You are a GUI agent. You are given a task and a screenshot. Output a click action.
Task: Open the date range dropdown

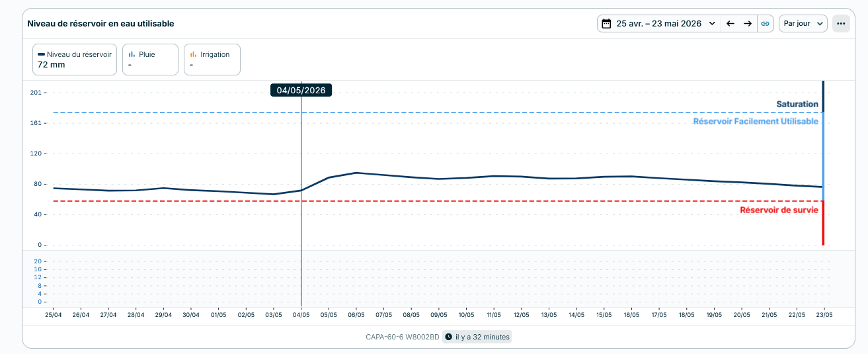[x=659, y=24]
